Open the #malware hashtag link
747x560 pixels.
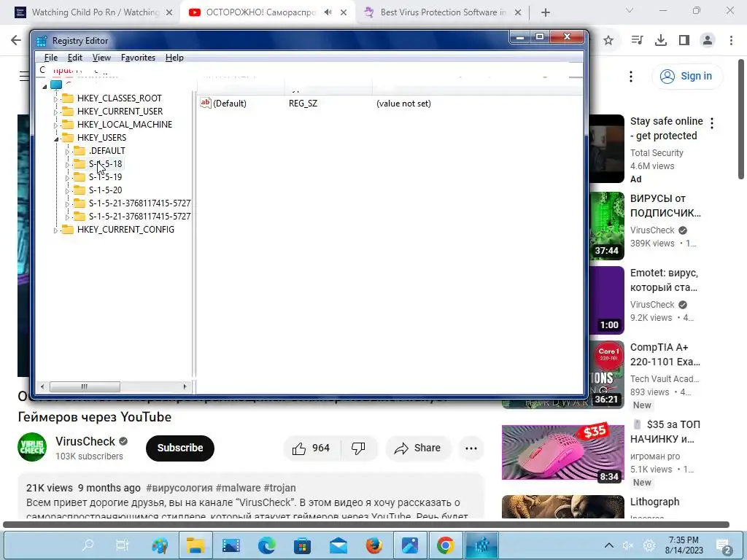tap(239, 488)
